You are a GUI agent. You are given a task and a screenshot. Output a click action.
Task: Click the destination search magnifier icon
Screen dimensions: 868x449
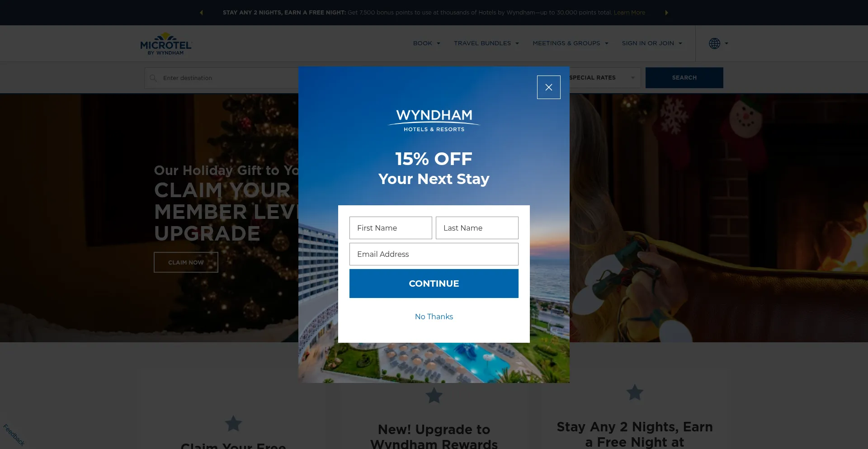tap(153, 78)
